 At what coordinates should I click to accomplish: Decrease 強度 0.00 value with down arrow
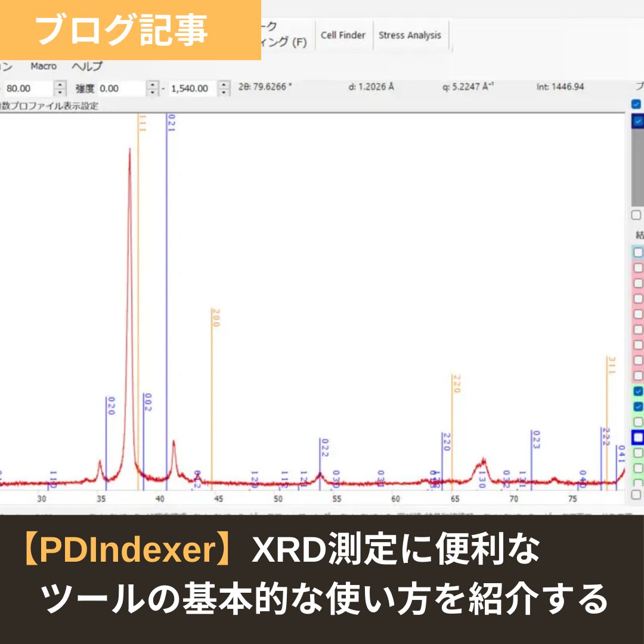[153, 92]
